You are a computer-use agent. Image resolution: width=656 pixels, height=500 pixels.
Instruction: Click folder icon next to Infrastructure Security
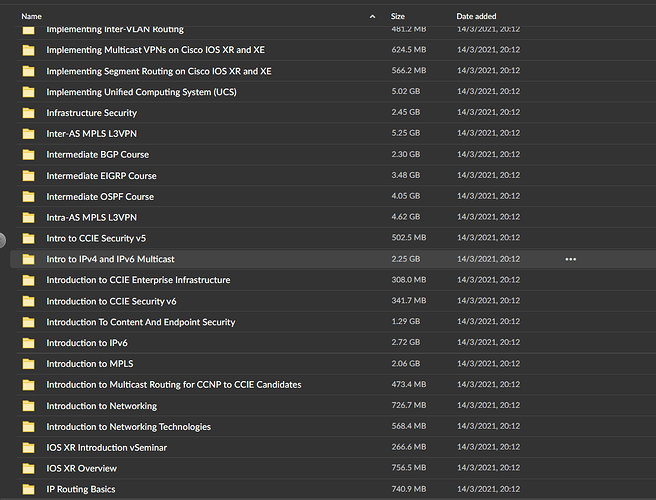(x=28, y=113)
